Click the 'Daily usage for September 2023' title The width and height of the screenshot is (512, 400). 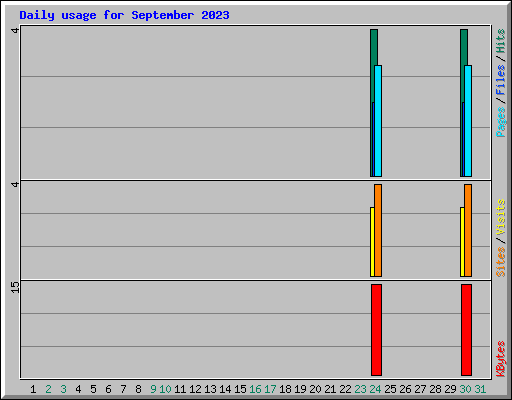[124, 15]
